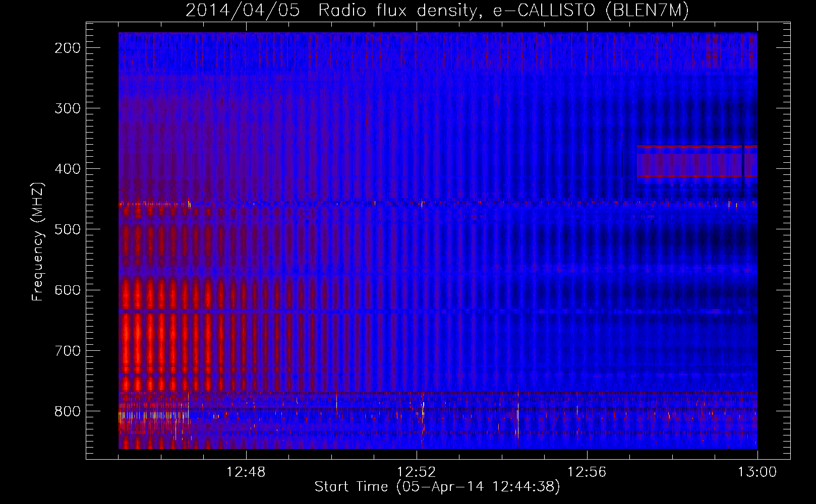Click the "Frequency (MHZ)" axis label
Viewport: 816px width, 504px height.
point(38,241)
